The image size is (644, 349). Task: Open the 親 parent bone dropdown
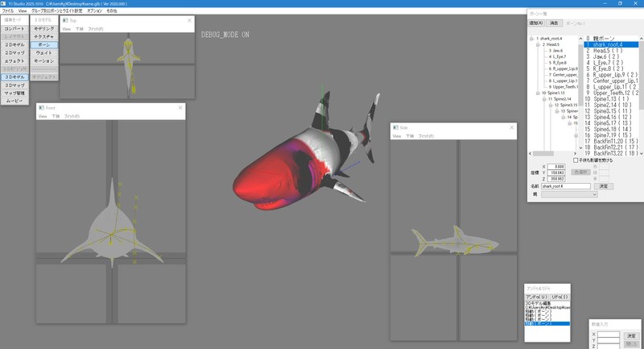tap(569, 194)
